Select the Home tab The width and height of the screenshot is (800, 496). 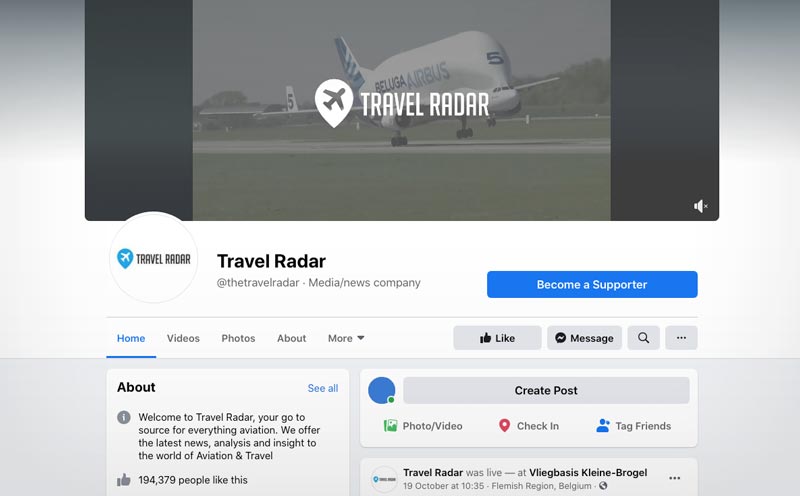(131, 338)
